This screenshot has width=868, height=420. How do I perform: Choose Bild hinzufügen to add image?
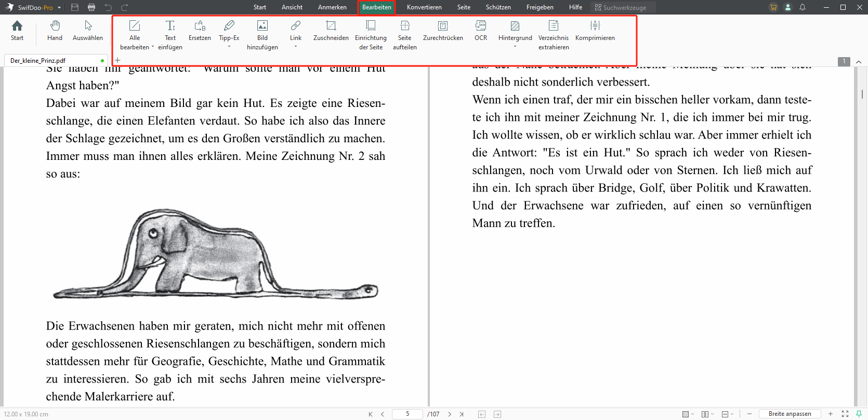pos(262,35)
